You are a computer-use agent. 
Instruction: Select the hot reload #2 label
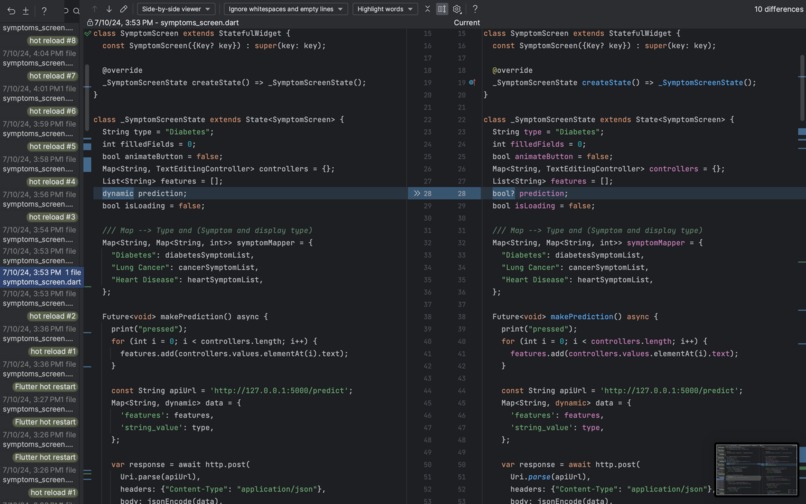point(52,316)
